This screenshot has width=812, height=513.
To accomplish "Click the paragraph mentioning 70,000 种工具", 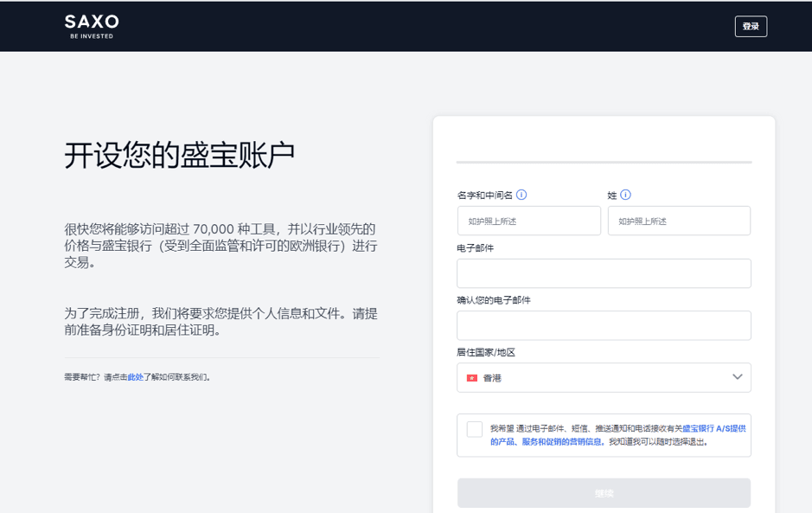I will [x=221, y=246].
